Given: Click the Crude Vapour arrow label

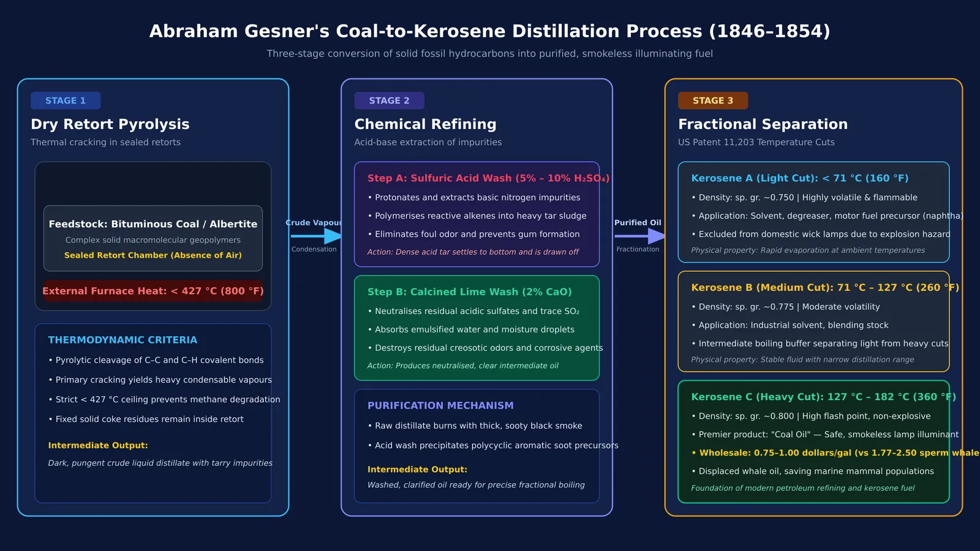Looking at the screenshot, I should 314,222.
